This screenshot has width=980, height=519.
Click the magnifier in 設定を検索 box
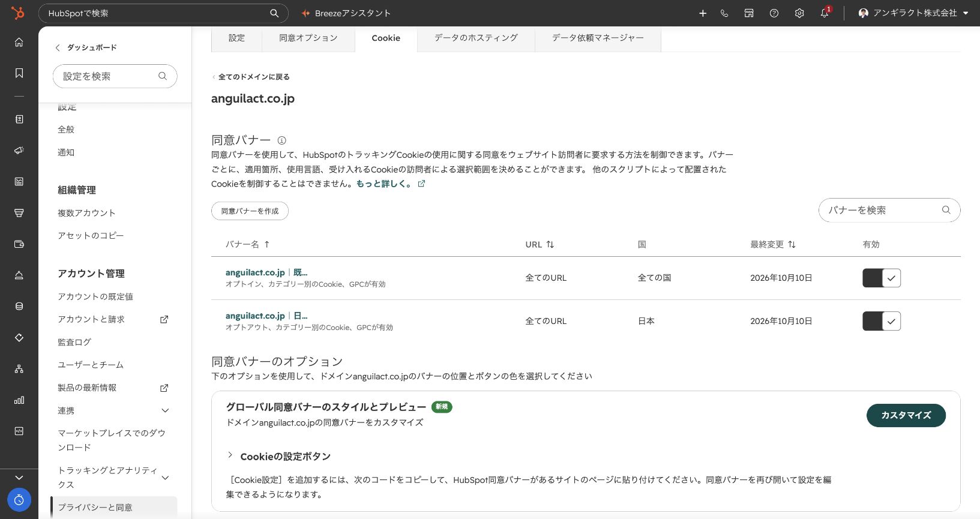tap(162, 76)
